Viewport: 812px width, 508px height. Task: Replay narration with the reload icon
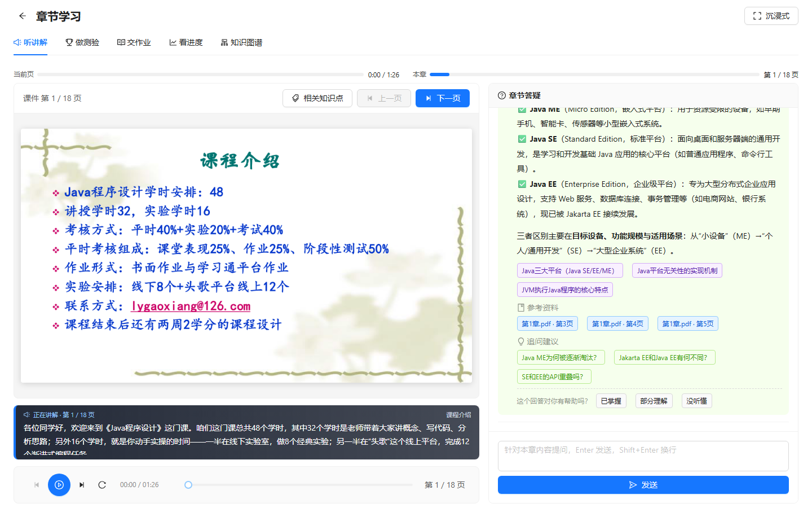pyautogui.click(x=102, y=485)
